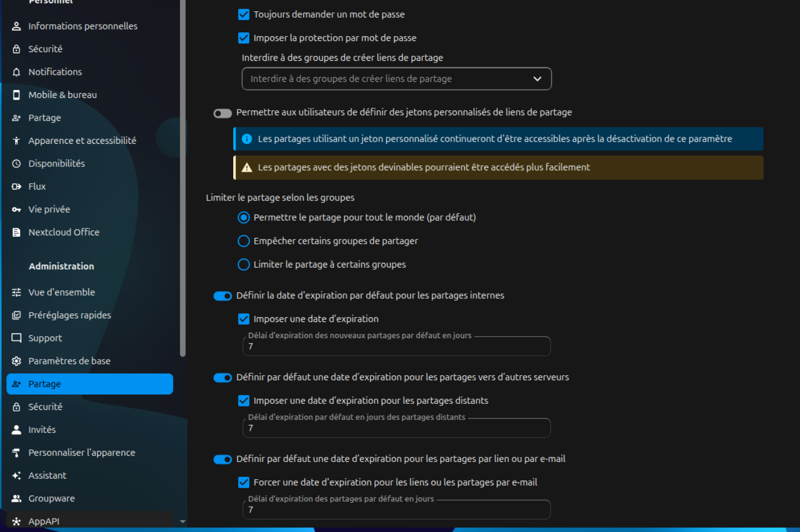
Task: Click the internal shares expiration days field
Action: point(396,347)
